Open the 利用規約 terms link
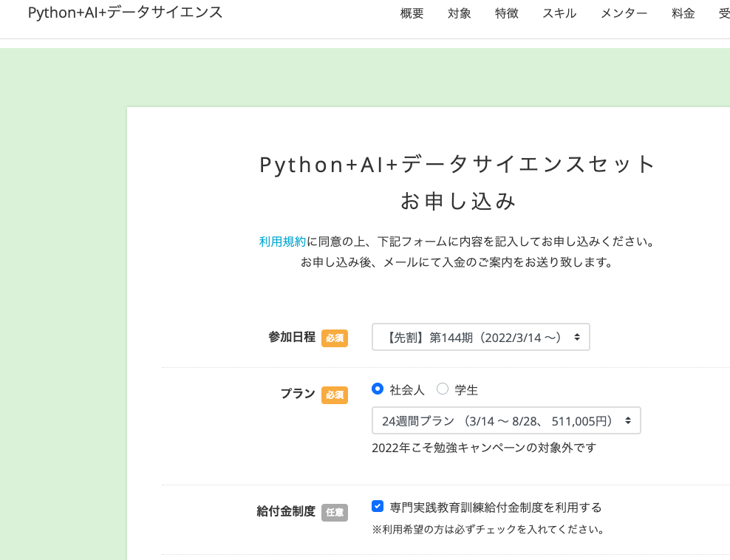This screenshot has width=730, height=560. tap(282, 242)
